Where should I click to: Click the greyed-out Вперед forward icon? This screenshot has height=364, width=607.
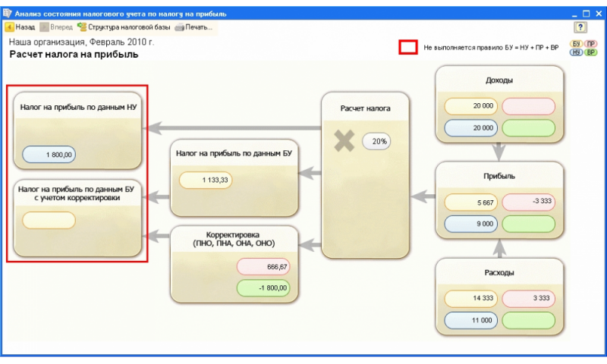click(x=44, y=27)
